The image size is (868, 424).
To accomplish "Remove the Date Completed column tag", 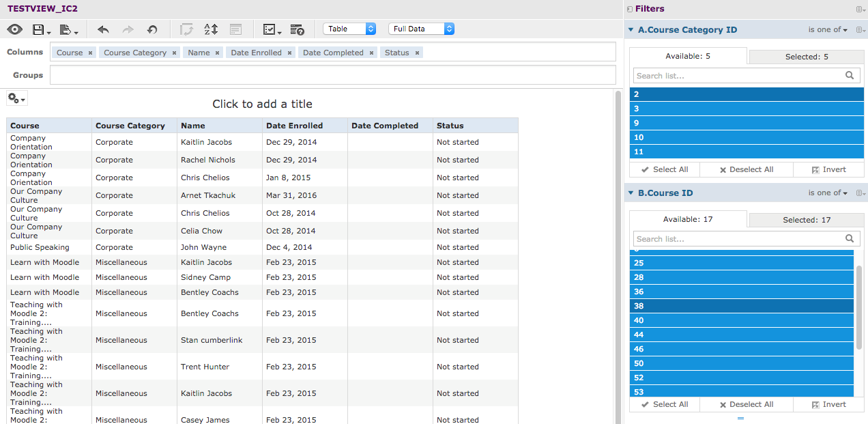I will [371, 53].
